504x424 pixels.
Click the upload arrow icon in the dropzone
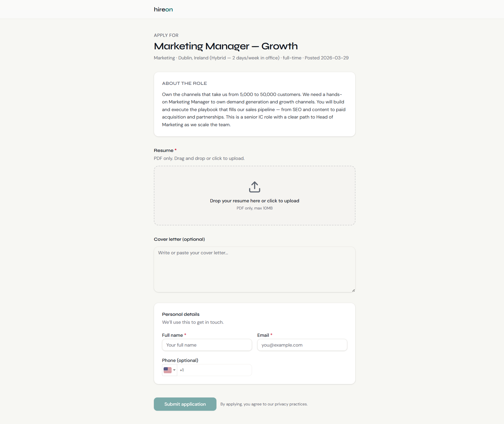tap(254, 187)
